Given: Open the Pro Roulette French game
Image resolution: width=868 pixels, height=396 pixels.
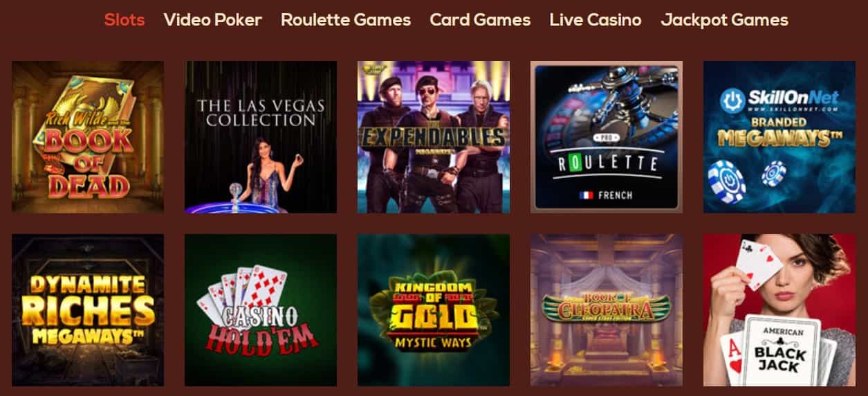Looking at the screenshot, I should pos(607,137).
